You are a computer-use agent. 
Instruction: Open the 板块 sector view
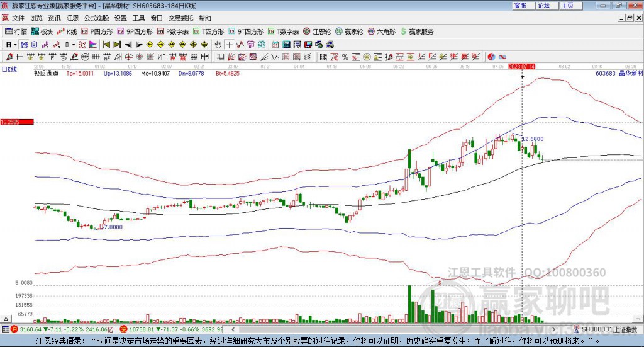(42, 31)
